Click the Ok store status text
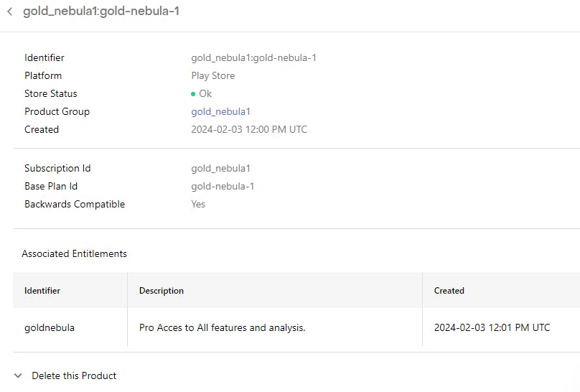This screenshot has width=580, height=392. (205, 93)
